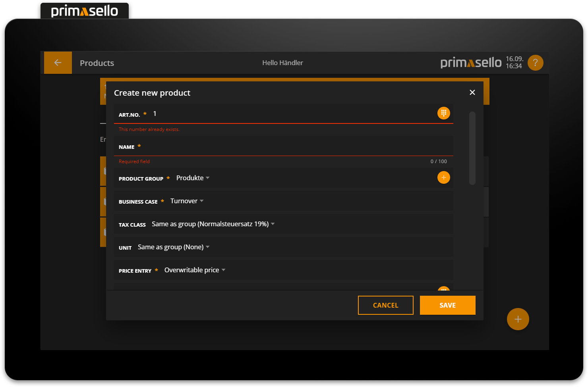Image resolution: width=588 pixels, height=387 pixels.
Task: Click CANCEL to discard the product
Action: pos(385,305)
